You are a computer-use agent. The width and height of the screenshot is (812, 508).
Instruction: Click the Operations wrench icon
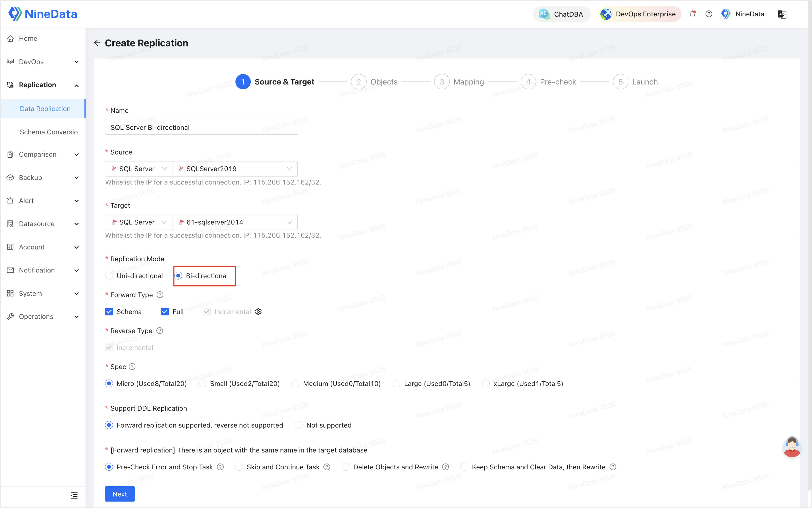click(x=10, y=317)
